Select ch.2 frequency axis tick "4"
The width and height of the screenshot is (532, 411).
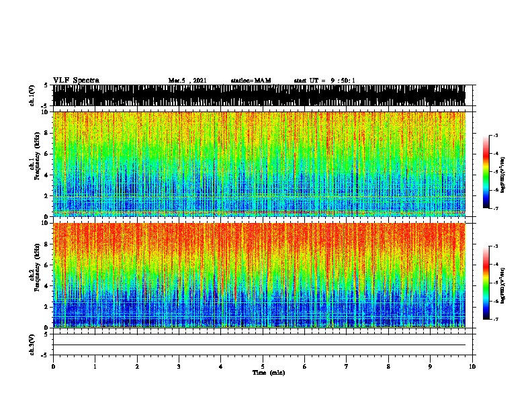[x=47, y=286]
